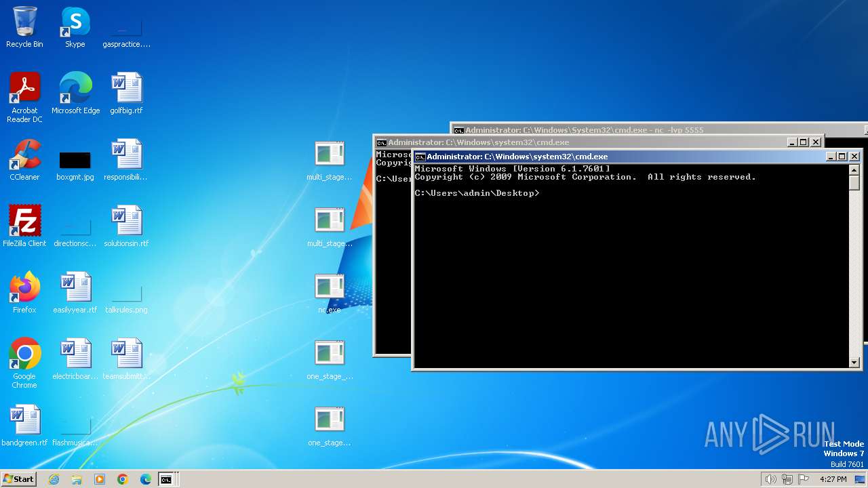
Task: Click the volume speaker tray icon
Action: tap(771, 479)
